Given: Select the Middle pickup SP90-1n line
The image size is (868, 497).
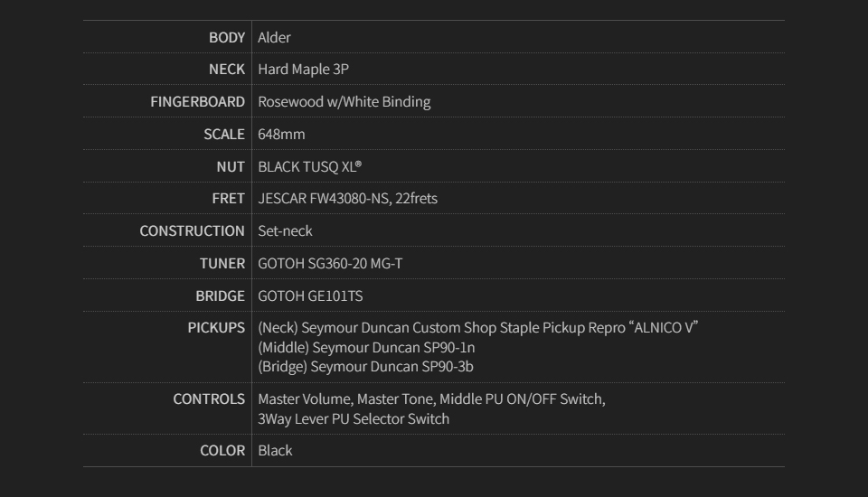Looking at the screenshot, I should pos(366,348).
